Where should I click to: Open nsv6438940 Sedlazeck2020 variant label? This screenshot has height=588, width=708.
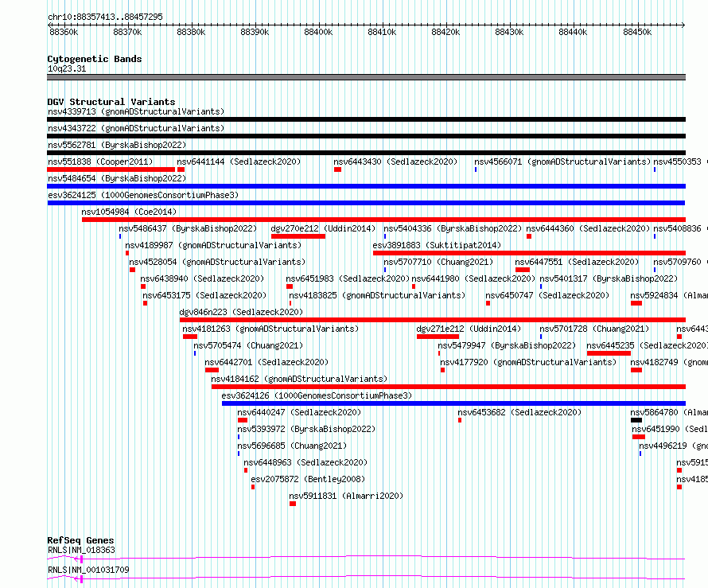(x=202, y=278)
